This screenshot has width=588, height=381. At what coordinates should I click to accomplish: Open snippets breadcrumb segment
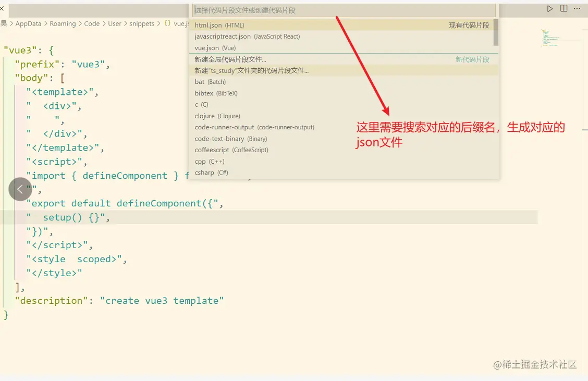142,23
